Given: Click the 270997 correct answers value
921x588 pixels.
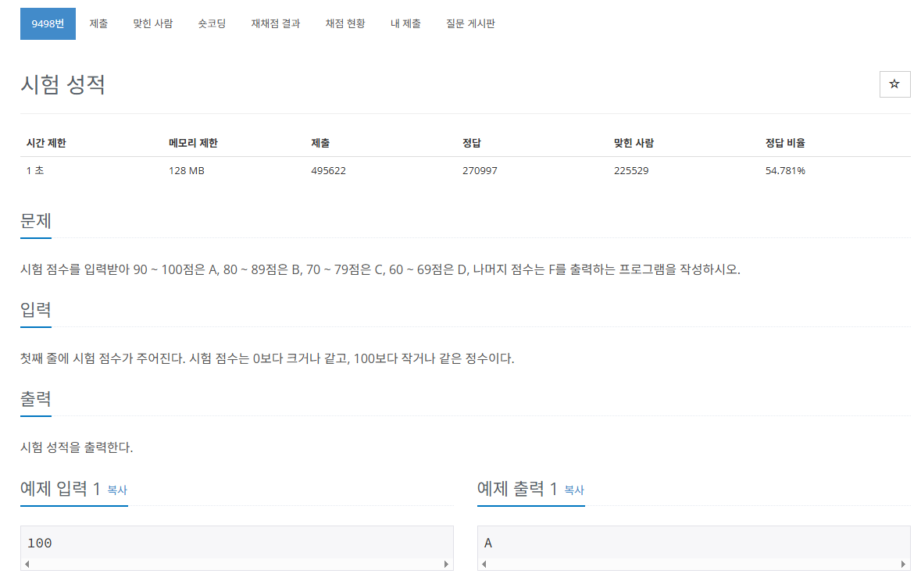Looking at the screenshot, I should click(480, 170).
